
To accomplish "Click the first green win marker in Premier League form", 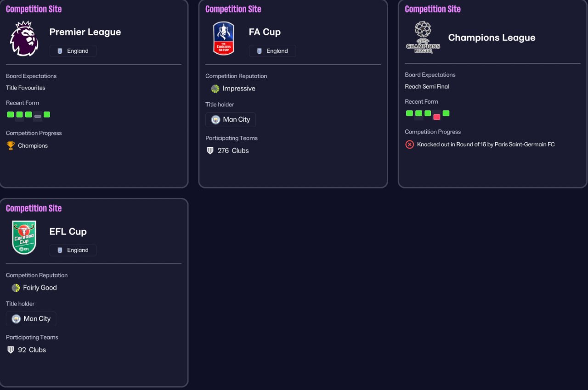I will (11, 114).
